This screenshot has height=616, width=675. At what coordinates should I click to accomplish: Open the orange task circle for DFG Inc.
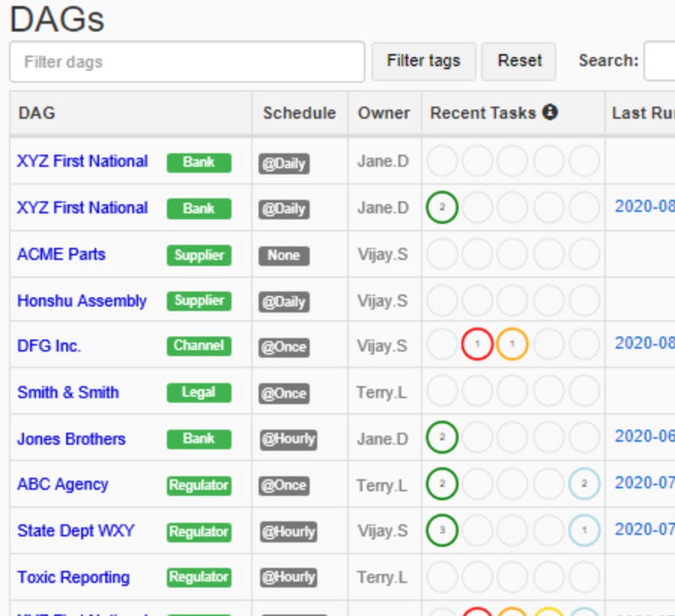[512, 344]
